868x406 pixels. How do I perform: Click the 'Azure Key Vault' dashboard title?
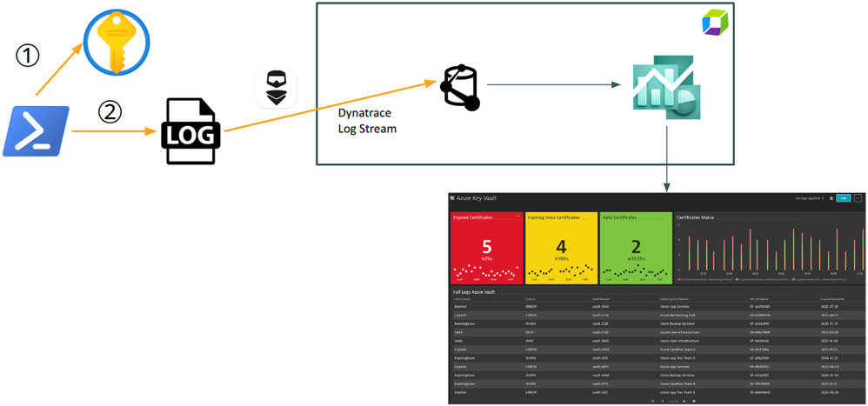click(477, 198)
